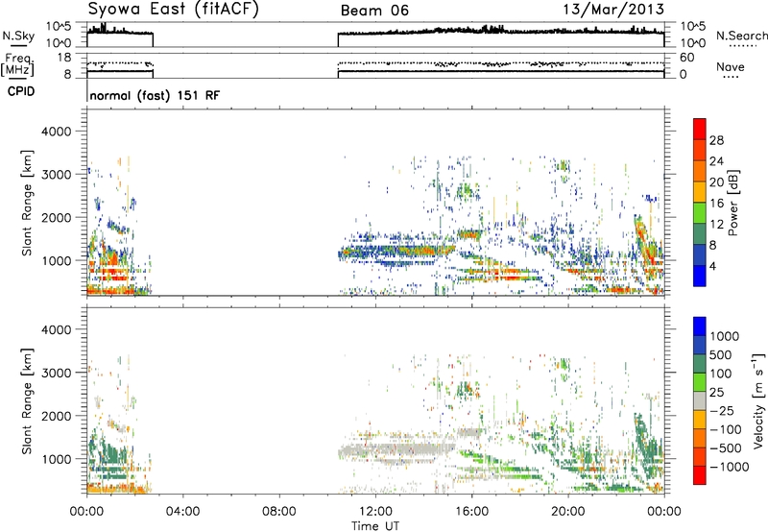768x532 pixels.
Task: Click the "500" label on Velocity color bar
Action: [x=720, y=354]
